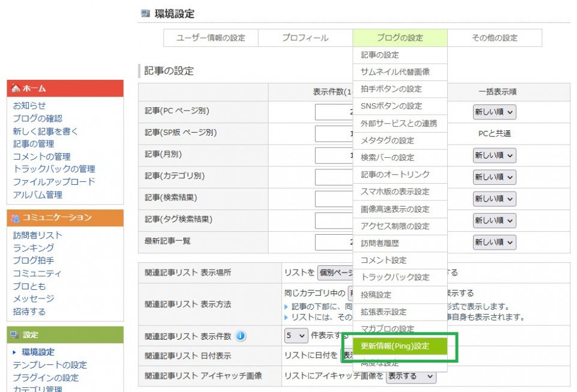
Task: Open the ユーザー情報の設定 tab
Action: (x=210, y=38)
